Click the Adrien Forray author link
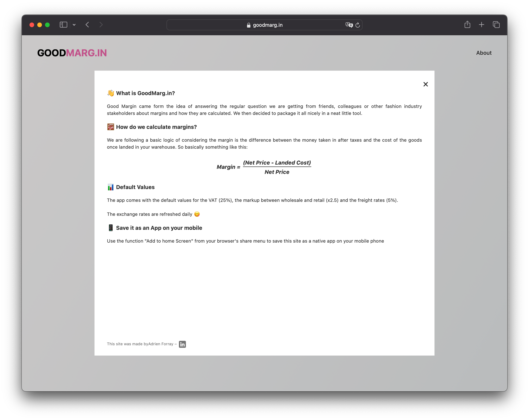 pos(161,344)
